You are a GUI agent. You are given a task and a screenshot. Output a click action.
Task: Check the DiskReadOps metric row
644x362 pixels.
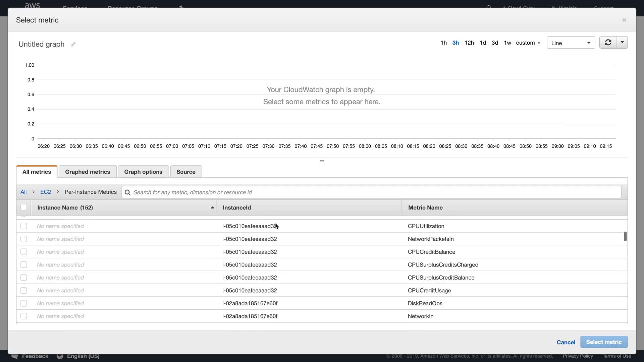tap(24, 303)
